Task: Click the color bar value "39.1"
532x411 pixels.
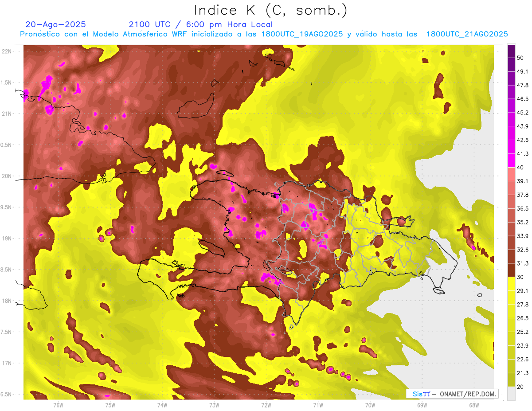Action: (x=523, y=181)
